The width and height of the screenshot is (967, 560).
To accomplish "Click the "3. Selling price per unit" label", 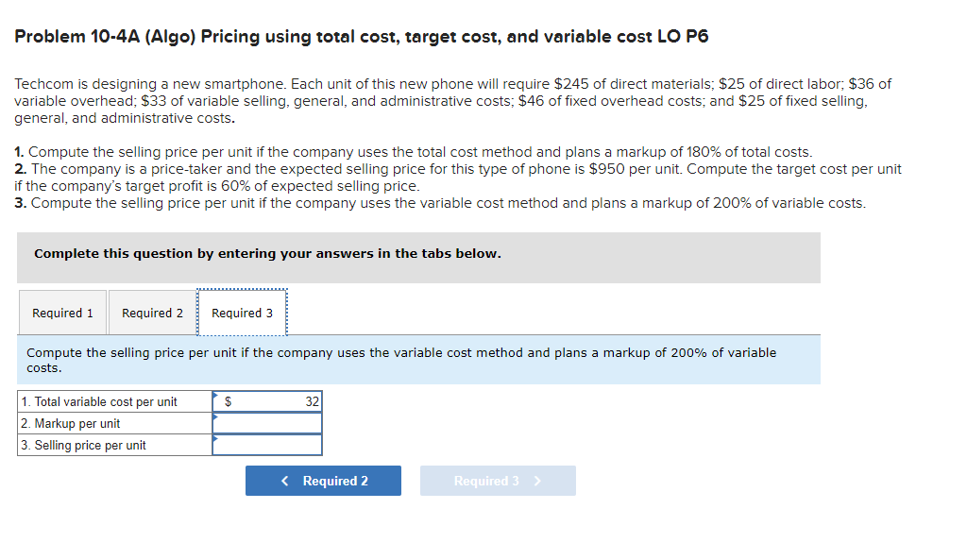I will coord(83,445).
